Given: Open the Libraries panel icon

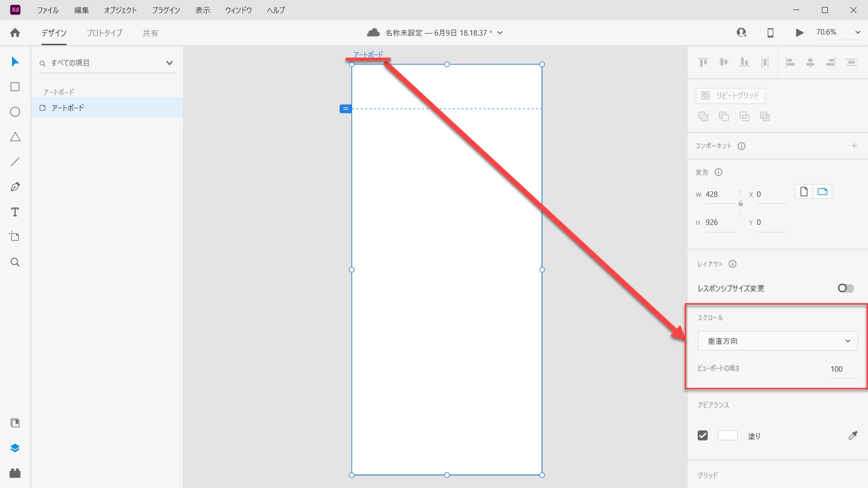Looking at the screenshot, I should [15, 423].
